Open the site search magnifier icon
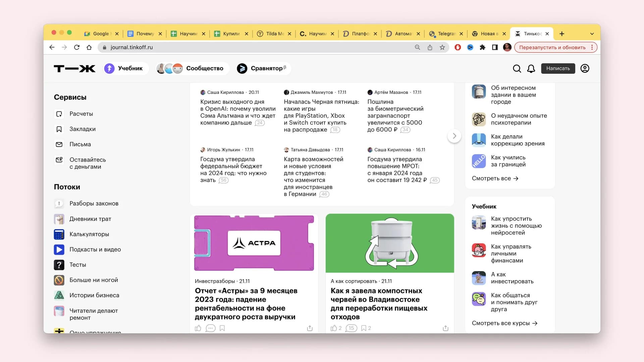Screen dimensions: 644x362 [517, 69]
